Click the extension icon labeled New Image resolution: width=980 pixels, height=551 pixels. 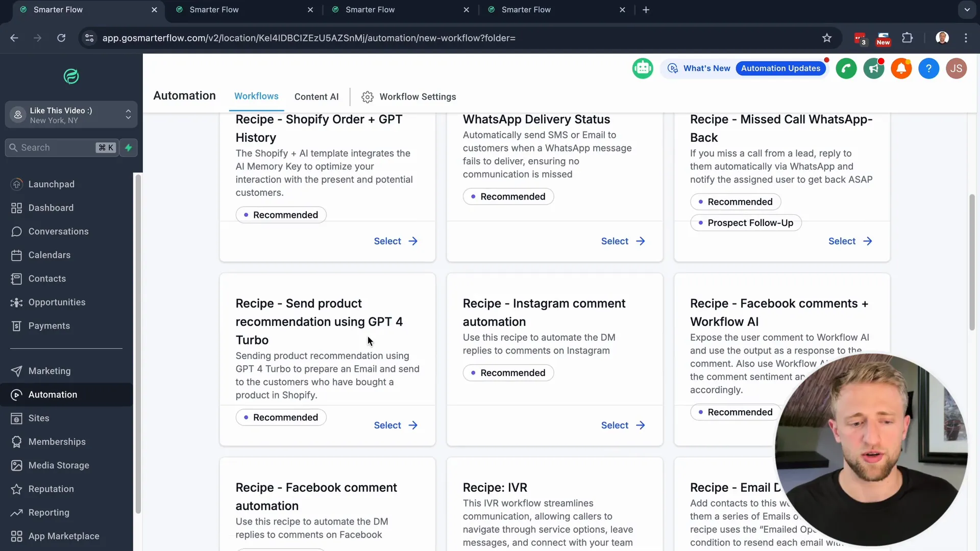(x=883, y=38)
